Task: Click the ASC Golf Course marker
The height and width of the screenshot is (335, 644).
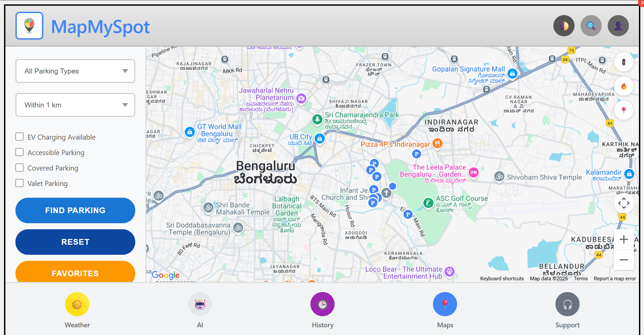Action: pos(428,203)
